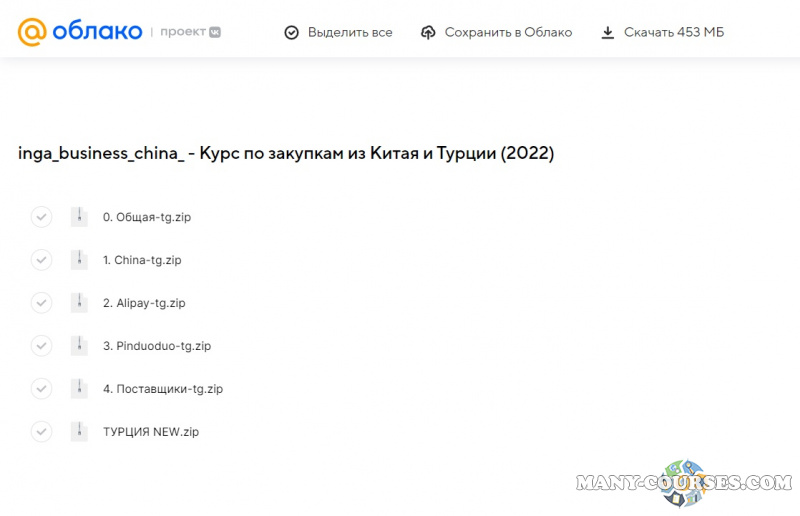The width and height of the screenshot is (800, 516).
Task: Click the file icon for ТУРЦИЯ NEW.zip
Action: tap(79, 431)
